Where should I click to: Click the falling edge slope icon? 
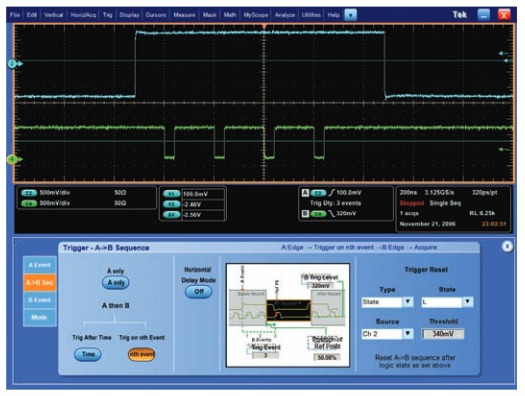point(331,214)
